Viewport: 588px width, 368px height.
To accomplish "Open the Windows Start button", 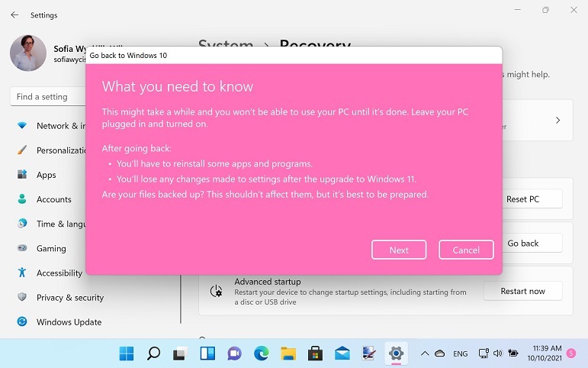I will coord(127,353).
